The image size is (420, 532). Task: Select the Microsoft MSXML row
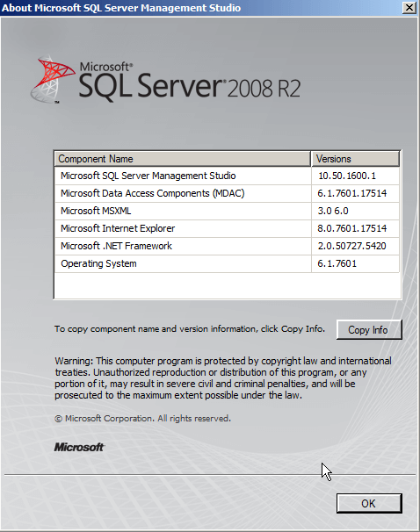pos(227,211)
